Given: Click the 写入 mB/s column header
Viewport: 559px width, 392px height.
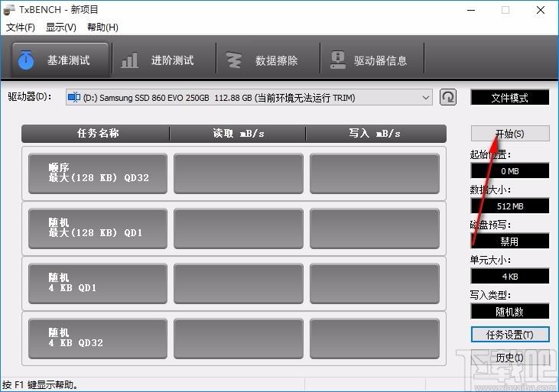Looking at the screenshot, I should [375, 134].
